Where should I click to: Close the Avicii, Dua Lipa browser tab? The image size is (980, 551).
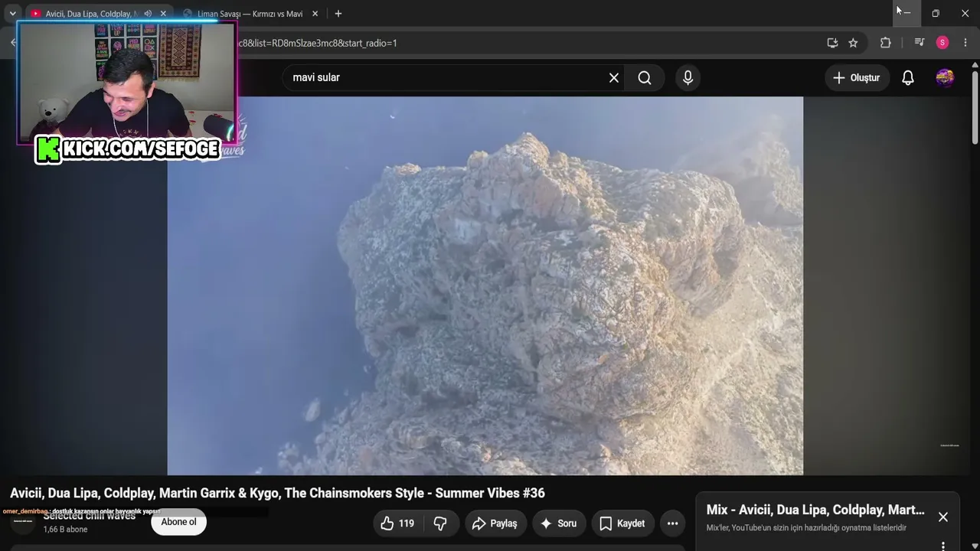point(163,14)
